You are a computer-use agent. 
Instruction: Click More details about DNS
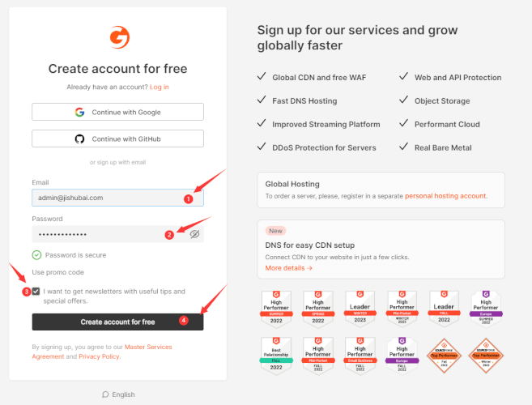tap(288, 267)
